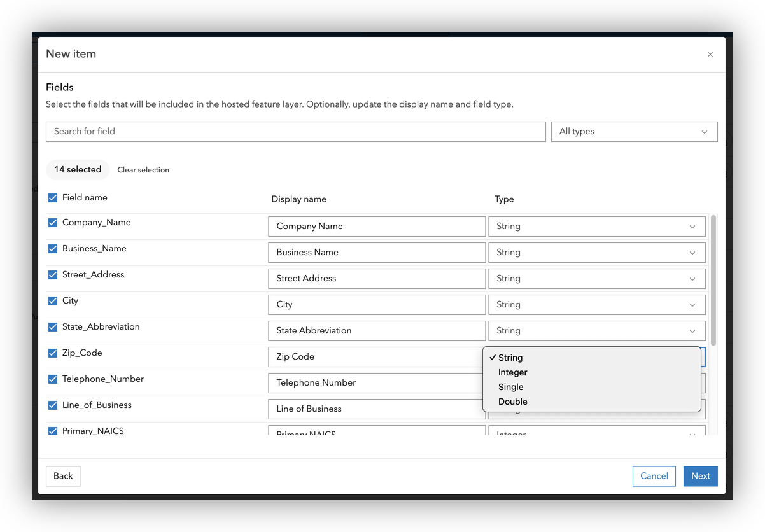Image resolution: width=765 pixels, height=532 pixels.
Task: Uncheck the City field checkbox
Action: coord(53,301)
